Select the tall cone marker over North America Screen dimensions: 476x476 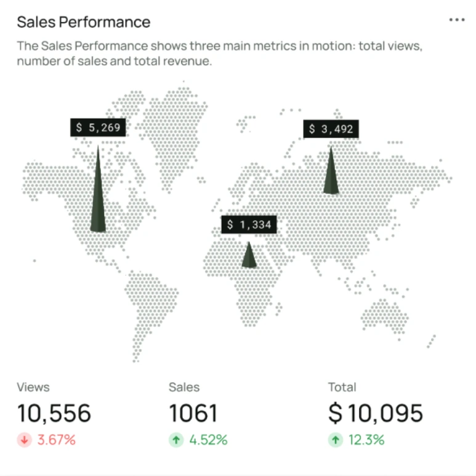click(x=98, y=197)
